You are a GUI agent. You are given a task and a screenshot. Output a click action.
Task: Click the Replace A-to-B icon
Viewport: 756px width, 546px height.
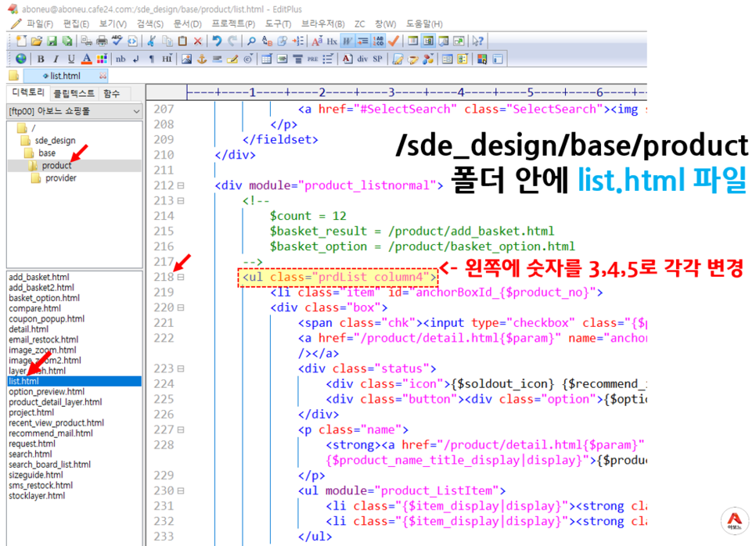pyautogui.click(x=267, y=41)
